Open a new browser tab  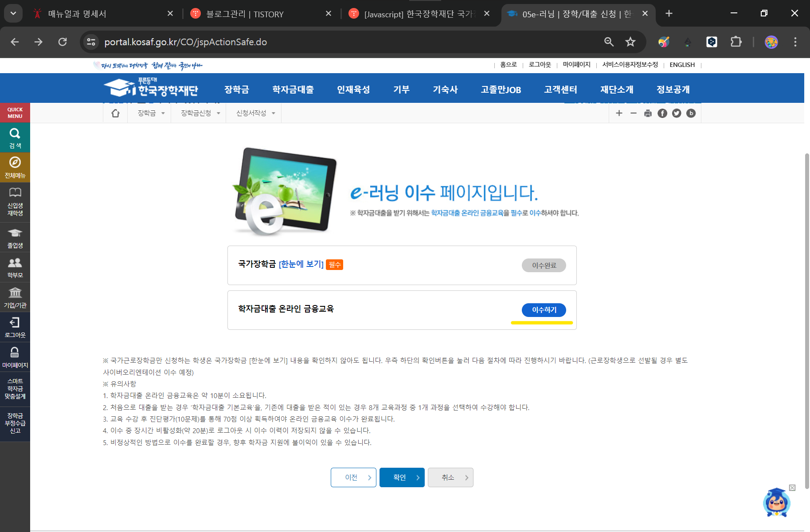(669, 13)
